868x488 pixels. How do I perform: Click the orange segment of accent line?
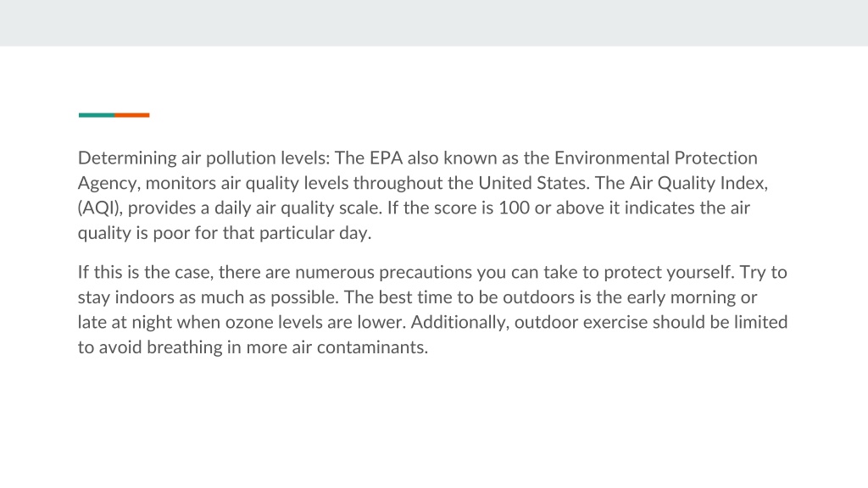pyautogui.click(x=132, y=115)
